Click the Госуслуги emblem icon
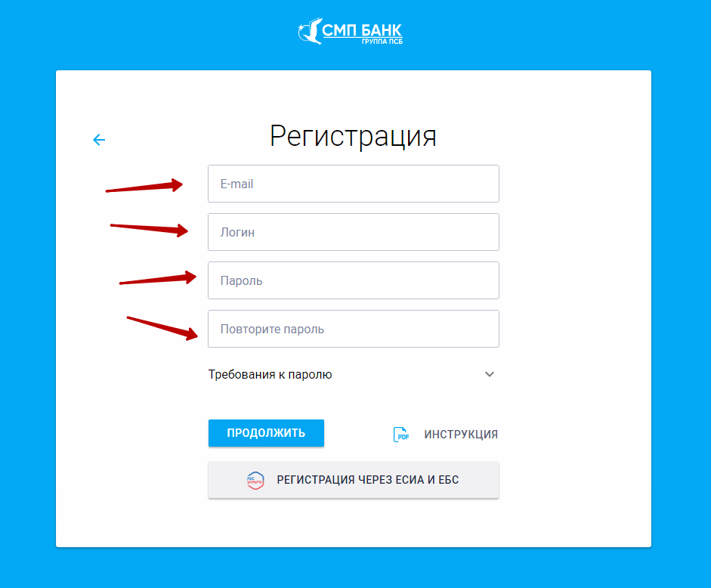Screen dimensions: 711x588 point(255,480)
